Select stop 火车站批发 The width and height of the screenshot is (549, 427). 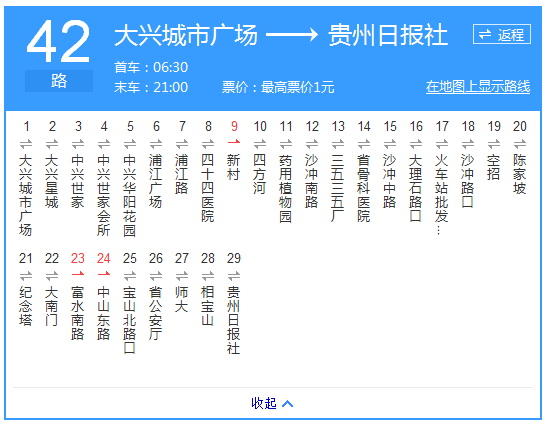[442, 194]
